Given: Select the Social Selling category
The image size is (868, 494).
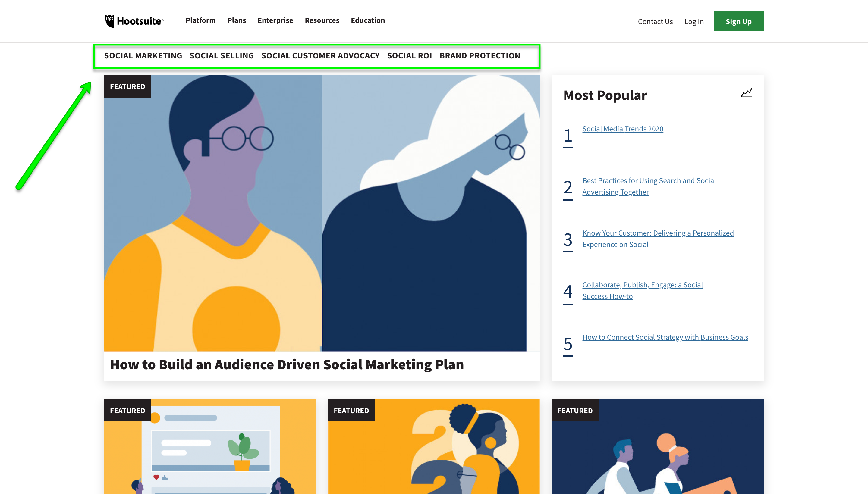Looking at the screenshot, I should tap(222, 56).
